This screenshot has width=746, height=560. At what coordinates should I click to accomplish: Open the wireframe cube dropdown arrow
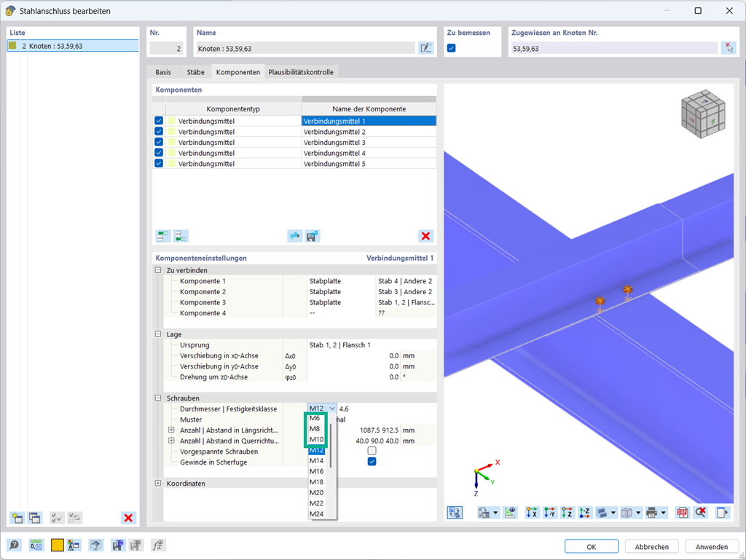(638, 513)
